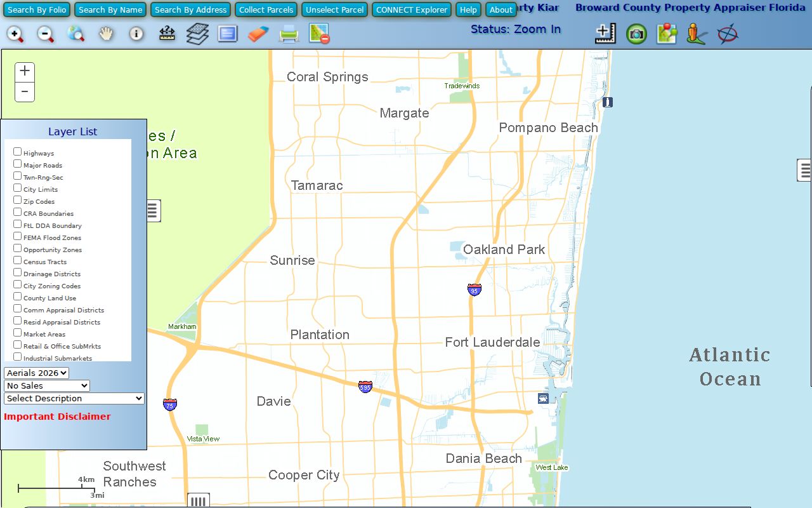812x508 pixels.
Task: Select the Zoom Out magnifier tool
Action: 46,34
